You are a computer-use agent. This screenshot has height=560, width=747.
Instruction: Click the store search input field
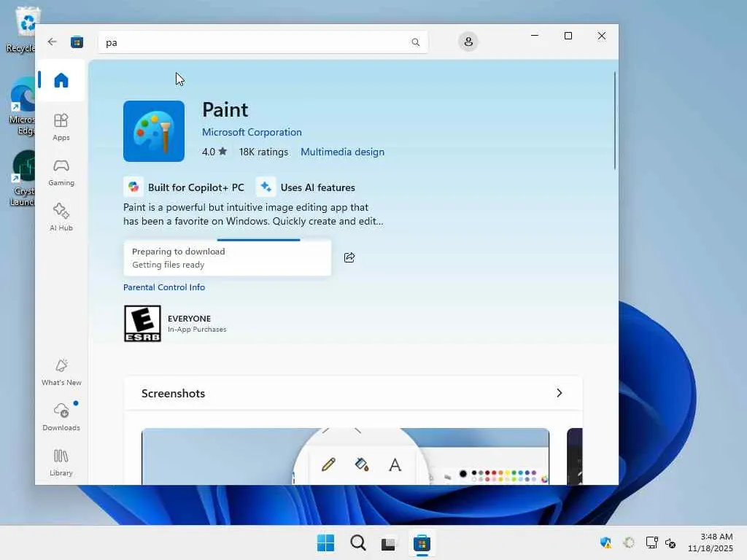pos(263,42)
